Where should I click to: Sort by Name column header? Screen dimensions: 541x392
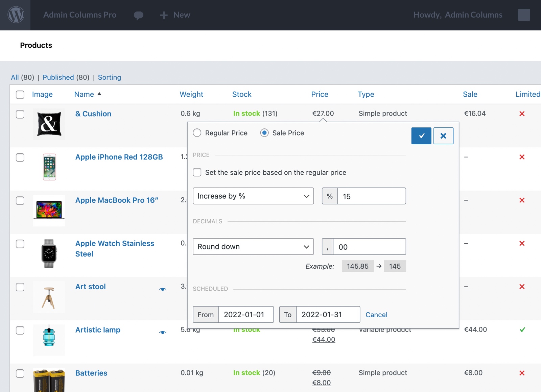84,94
